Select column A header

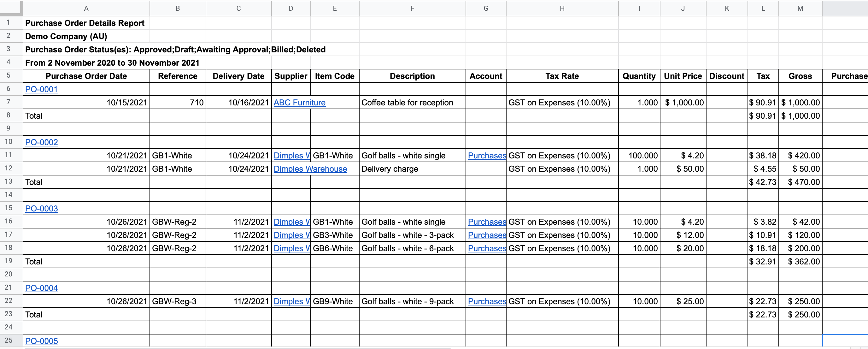(x=86, y=9)
